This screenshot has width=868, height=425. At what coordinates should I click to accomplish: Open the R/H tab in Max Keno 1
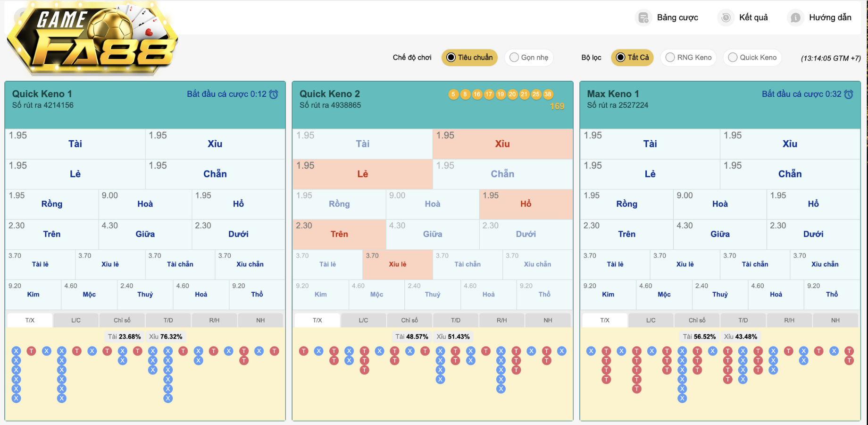[789, 320]
